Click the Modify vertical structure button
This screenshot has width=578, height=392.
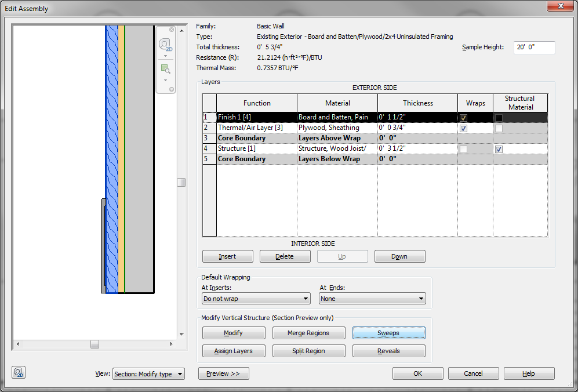click(234, 333)
